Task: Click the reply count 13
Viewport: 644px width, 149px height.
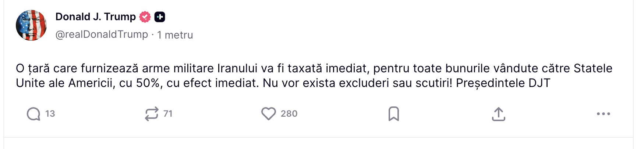Action: pyautogui.click(x=50, y=114)
